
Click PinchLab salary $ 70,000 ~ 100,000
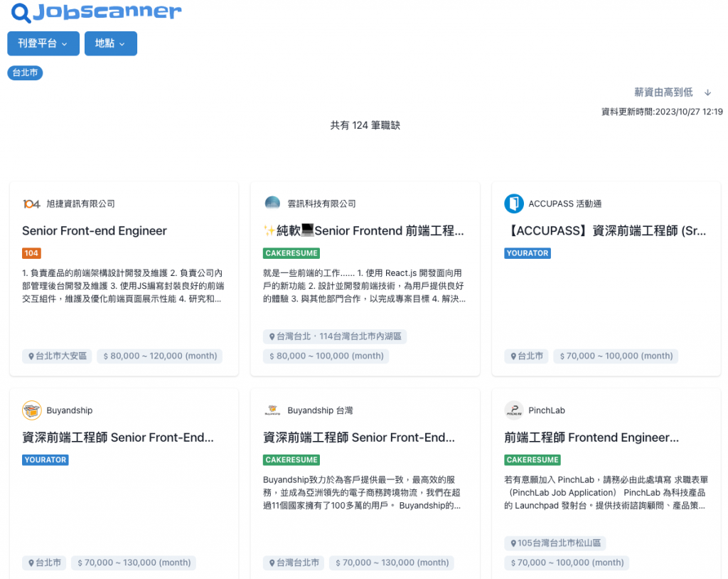point(567,563)
